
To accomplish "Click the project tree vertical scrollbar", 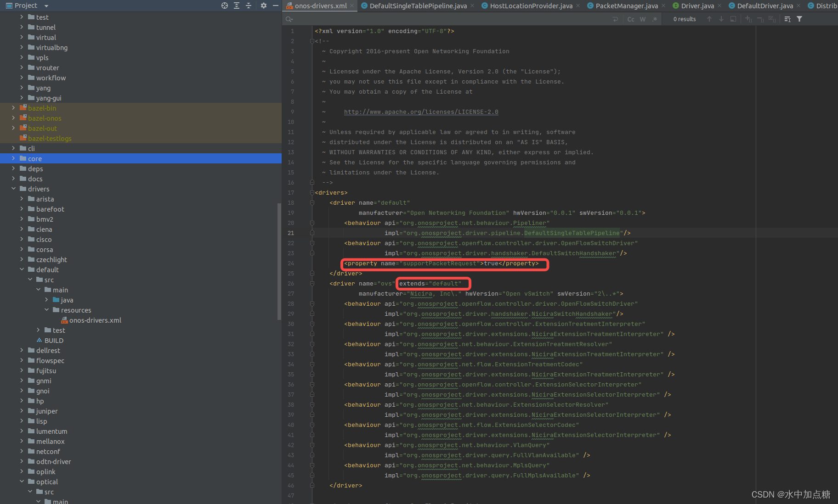I will pos(279,261).
